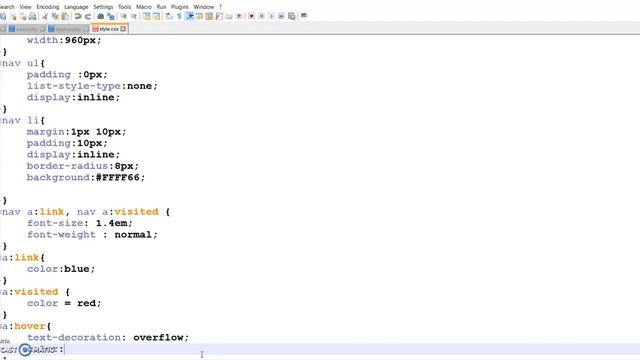Open the Encoding menu
Screen dimensions: 640x360
click(48, 7)
